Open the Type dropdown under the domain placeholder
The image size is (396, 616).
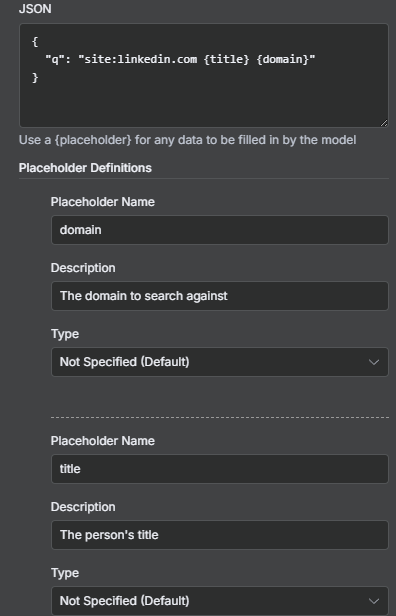pyautogui.click(x=220, y=362)
